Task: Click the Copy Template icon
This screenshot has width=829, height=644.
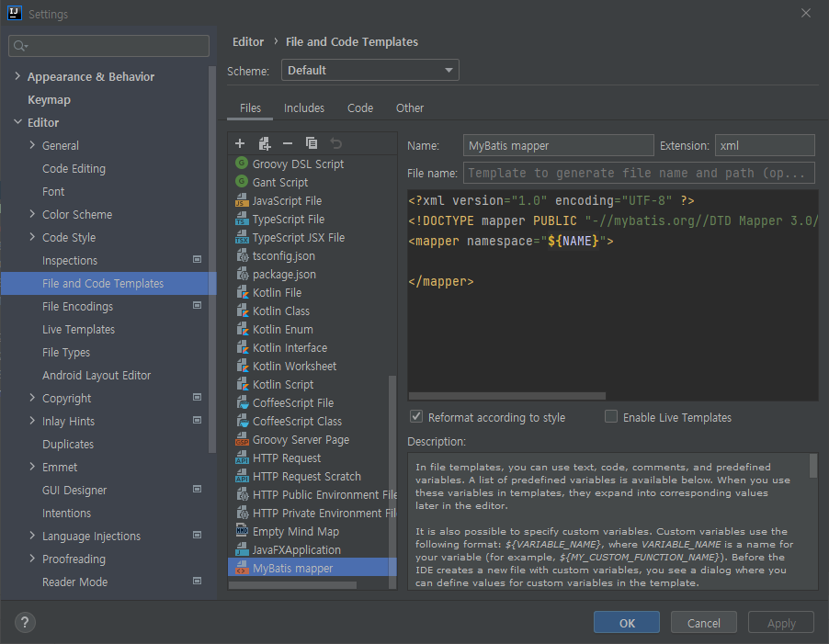Action: [312, 143]
